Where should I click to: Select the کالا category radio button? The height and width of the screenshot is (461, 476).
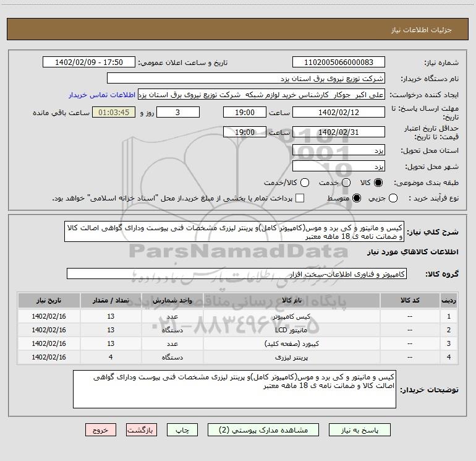click(378, 183)
